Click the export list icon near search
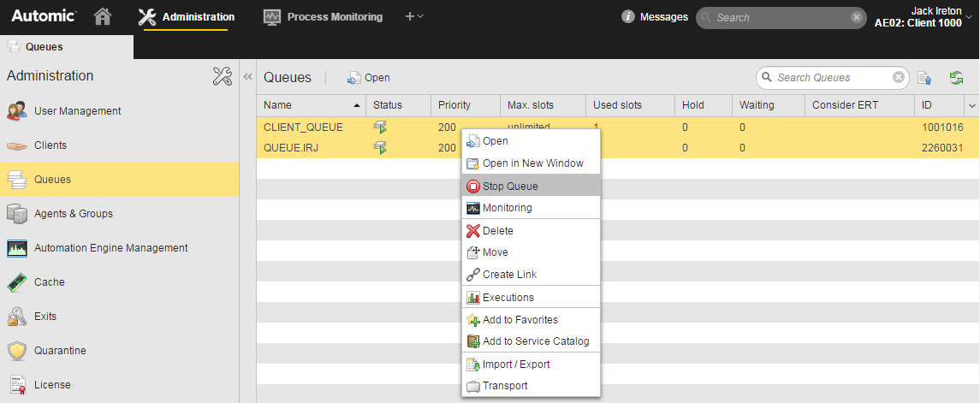This screenshot has width=980, height=403. [924, 78]
